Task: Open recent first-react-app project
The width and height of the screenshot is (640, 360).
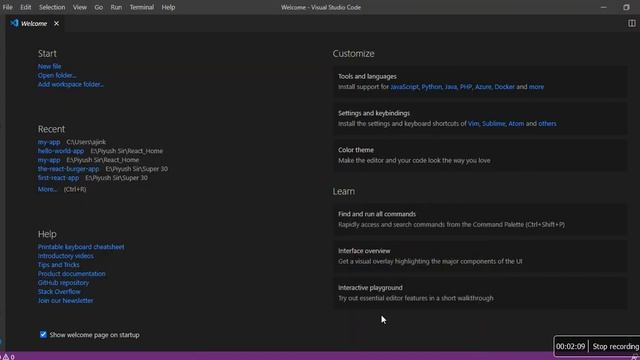Action: pyautogui.click(x=58, y=178)
